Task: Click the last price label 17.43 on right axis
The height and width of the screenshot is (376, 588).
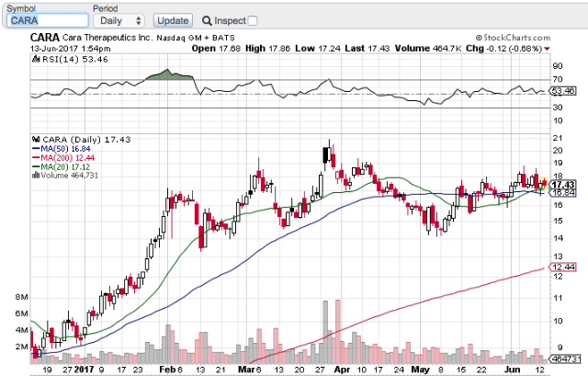Action: click(x=563, y=184)
